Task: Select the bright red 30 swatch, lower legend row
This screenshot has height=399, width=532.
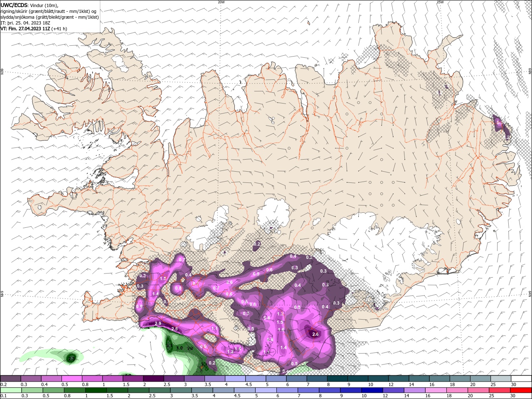Action: click(521, 390)
